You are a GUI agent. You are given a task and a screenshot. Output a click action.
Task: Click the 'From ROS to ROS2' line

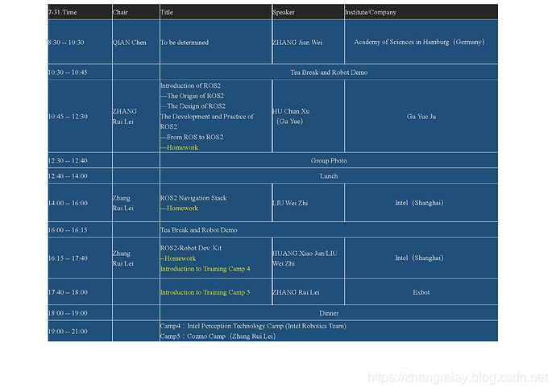192,137
